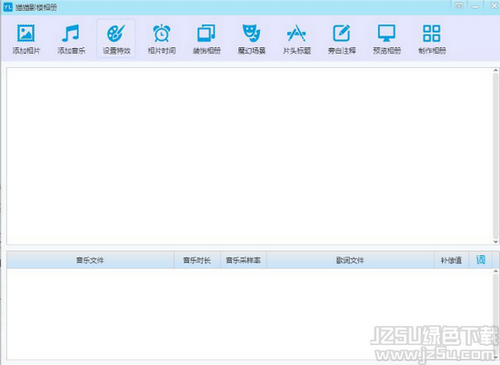
Task: Open Photo Time (相片时间) alarm clock icon
Action: tap(162, 33)
